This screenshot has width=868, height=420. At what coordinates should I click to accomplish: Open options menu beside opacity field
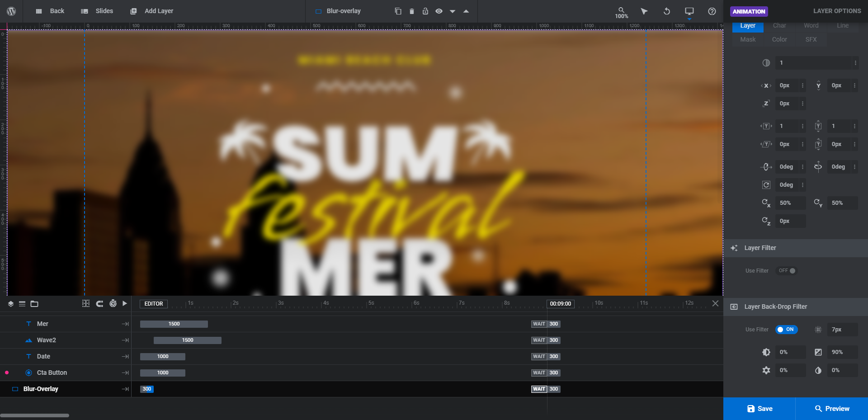click(855, 63)
